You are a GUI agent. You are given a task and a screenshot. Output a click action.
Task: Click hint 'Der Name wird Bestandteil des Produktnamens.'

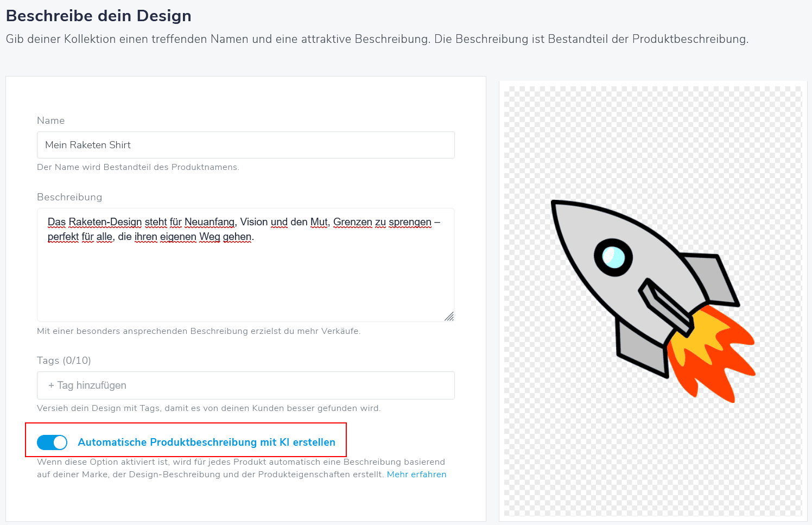(x=138, y=167)
